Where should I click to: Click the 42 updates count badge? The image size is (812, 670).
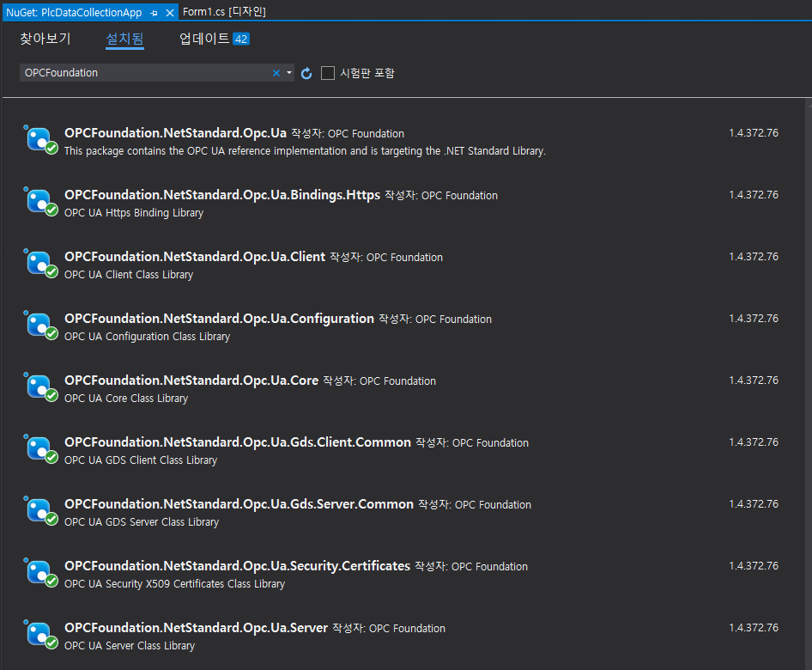click(241, 39)
